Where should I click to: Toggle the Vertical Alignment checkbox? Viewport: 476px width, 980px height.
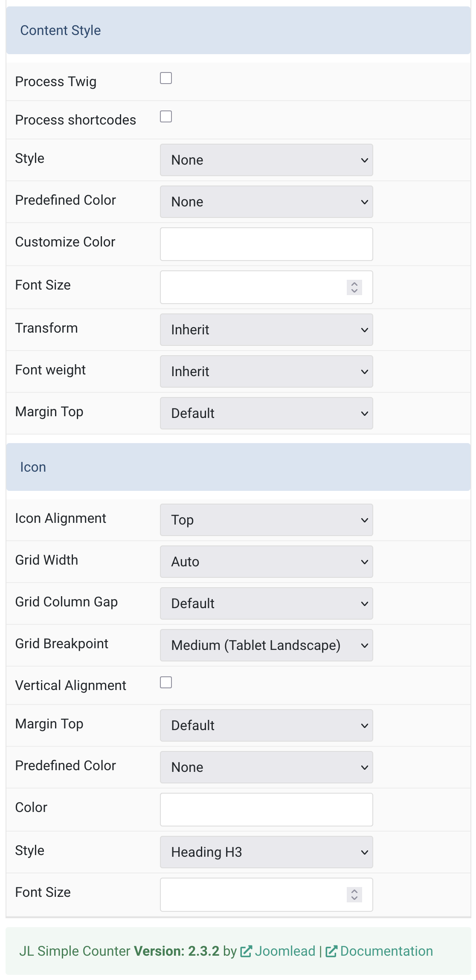pos(166,682)
